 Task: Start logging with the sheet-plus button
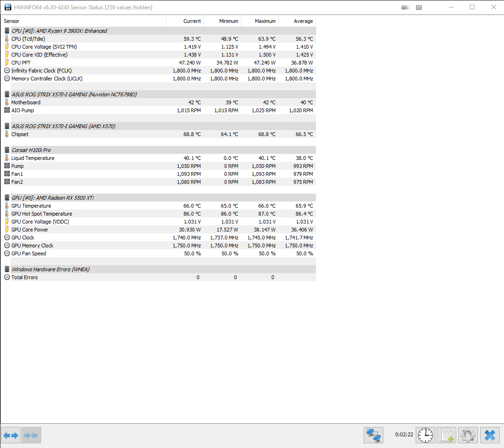446,435
